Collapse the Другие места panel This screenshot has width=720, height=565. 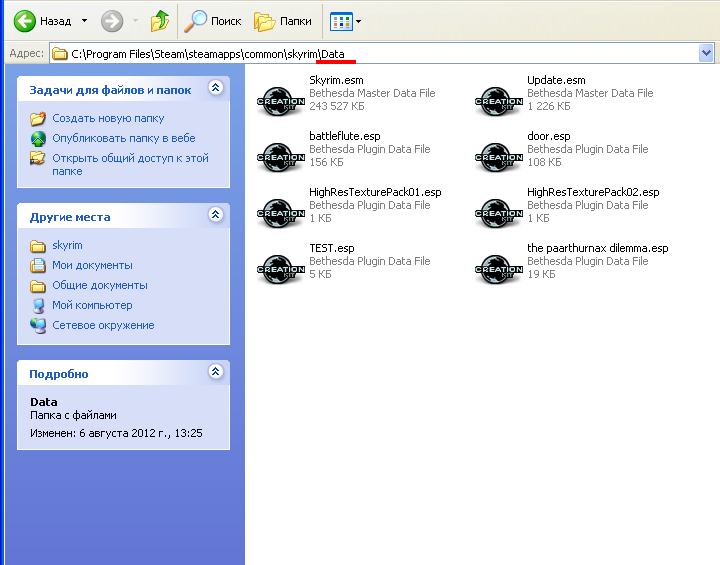coord(215,215)
